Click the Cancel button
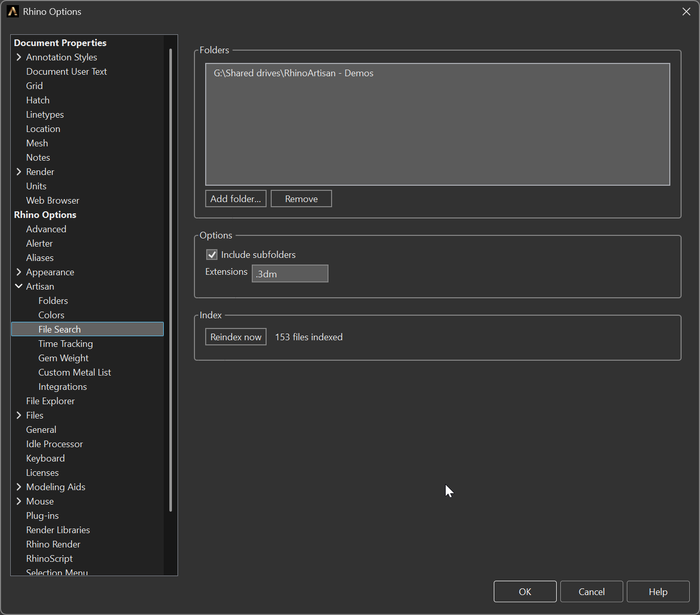The image size is (700, 615). (x=592, y=592)
